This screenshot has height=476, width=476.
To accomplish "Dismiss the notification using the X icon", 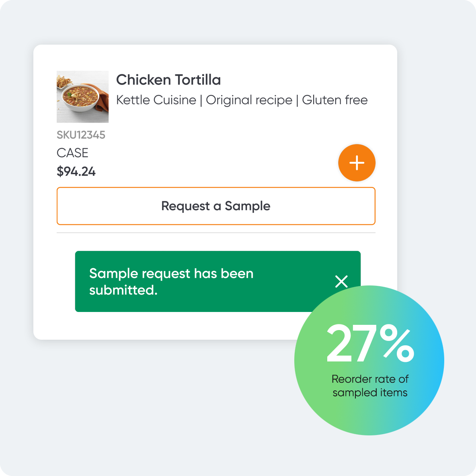I will [x=341, y=281].
